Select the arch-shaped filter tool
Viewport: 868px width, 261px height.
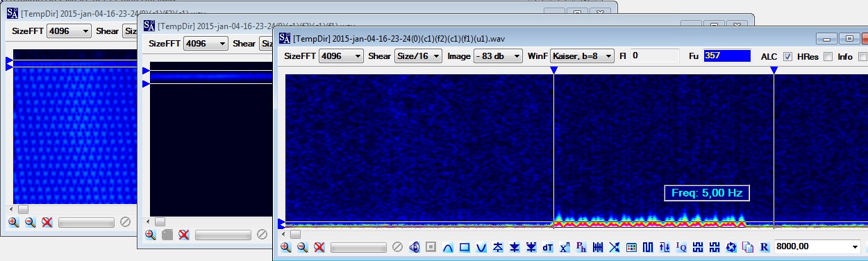(448, 247)
